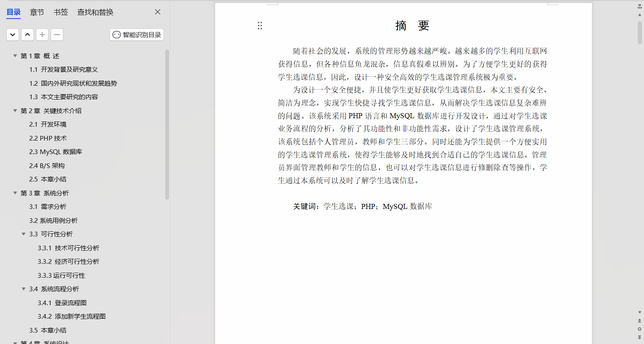Click the double-up arrow jump-to-top icon
This screenshot has height=344, width=644.
click(639, 320)
